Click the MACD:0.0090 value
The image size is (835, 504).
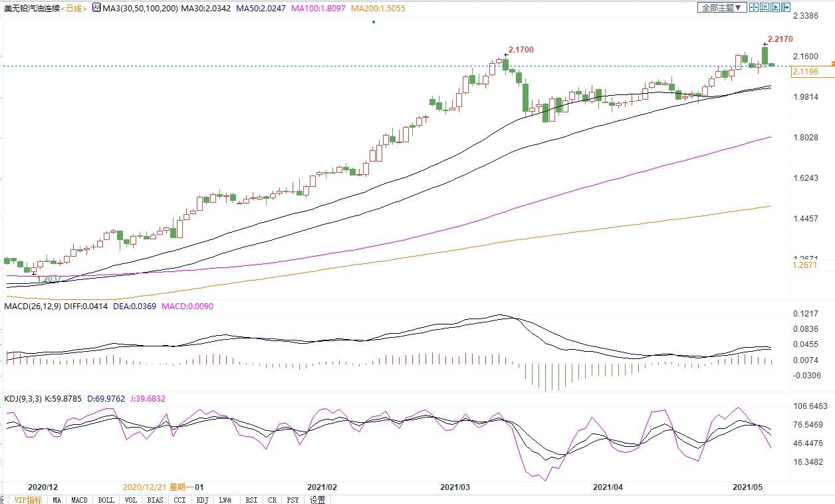(187, 307)
